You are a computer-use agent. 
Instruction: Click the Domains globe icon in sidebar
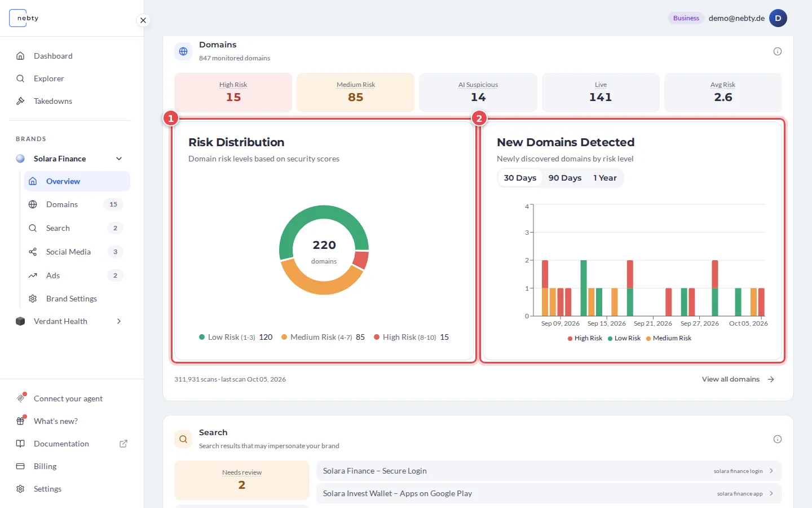[33, 204]
